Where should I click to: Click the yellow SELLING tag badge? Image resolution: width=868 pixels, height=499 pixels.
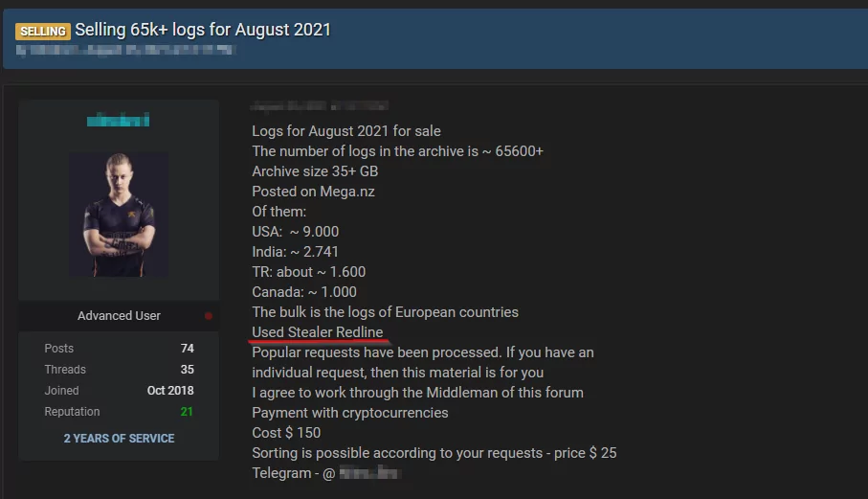[43, 31]
